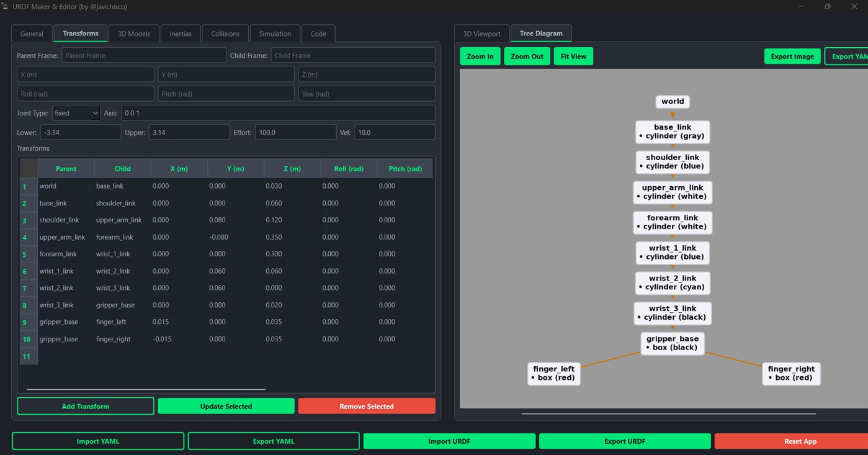Screen dimensions: 868x455
Task: Click the Upper limit field
Action: click(189, 132)
